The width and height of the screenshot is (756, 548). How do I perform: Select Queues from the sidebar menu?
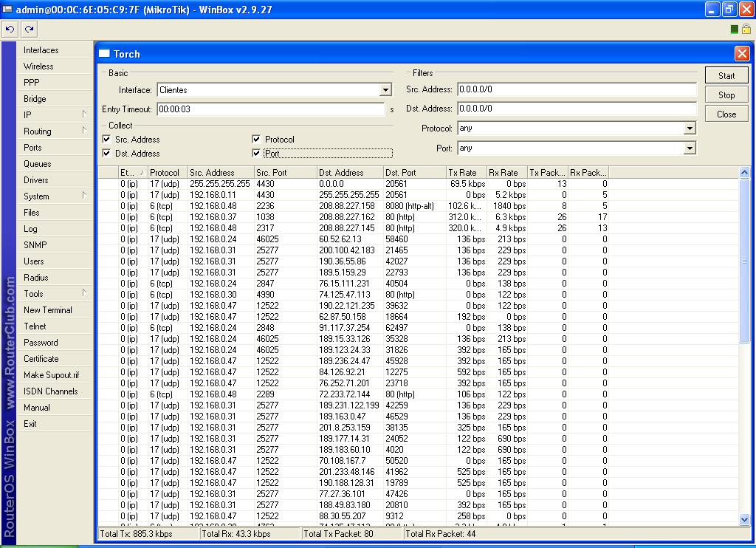[38, 164]
